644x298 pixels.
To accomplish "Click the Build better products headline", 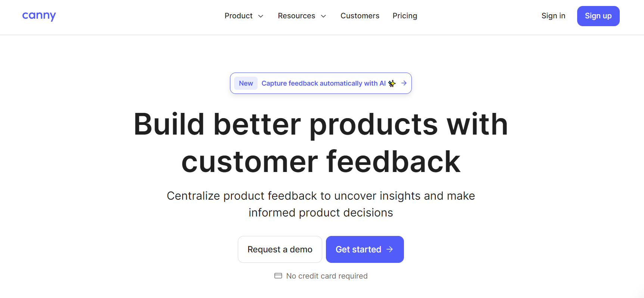I will pyautogui.click(x=321, y=143).
